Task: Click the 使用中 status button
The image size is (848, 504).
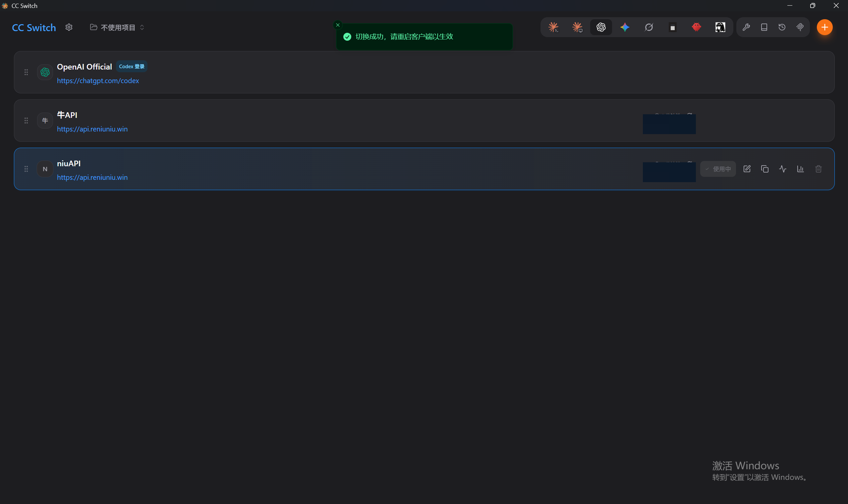Action: tap(718, 169)
